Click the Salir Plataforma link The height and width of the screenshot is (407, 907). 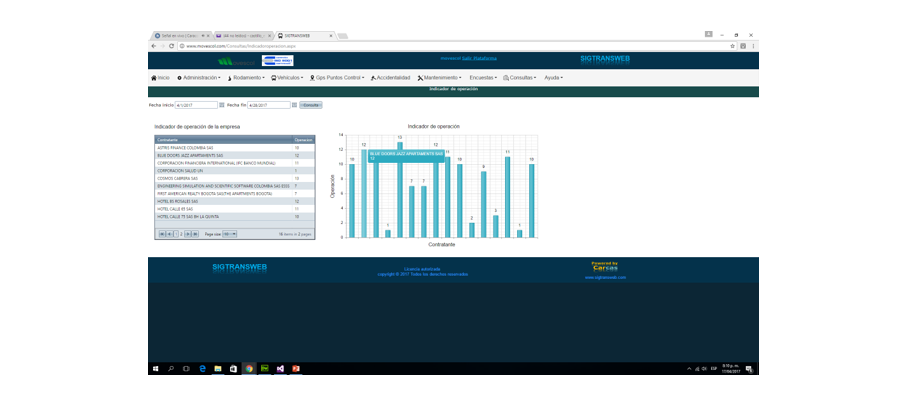[x=480, y=58]
